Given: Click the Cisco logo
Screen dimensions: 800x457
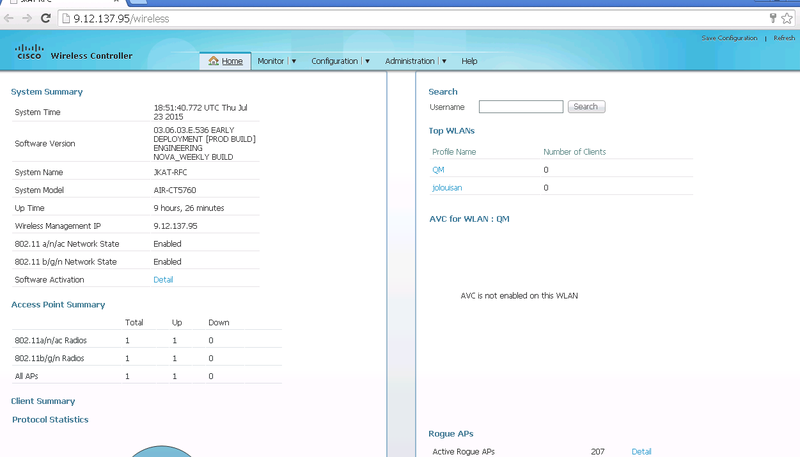Looking at the screenshot, I should coord(29,54).
